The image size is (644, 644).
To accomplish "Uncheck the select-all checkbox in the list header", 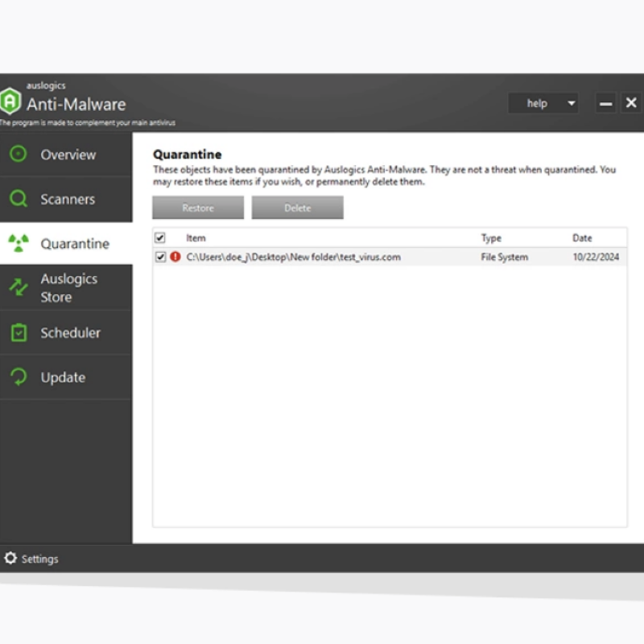I will coord(162,237).
